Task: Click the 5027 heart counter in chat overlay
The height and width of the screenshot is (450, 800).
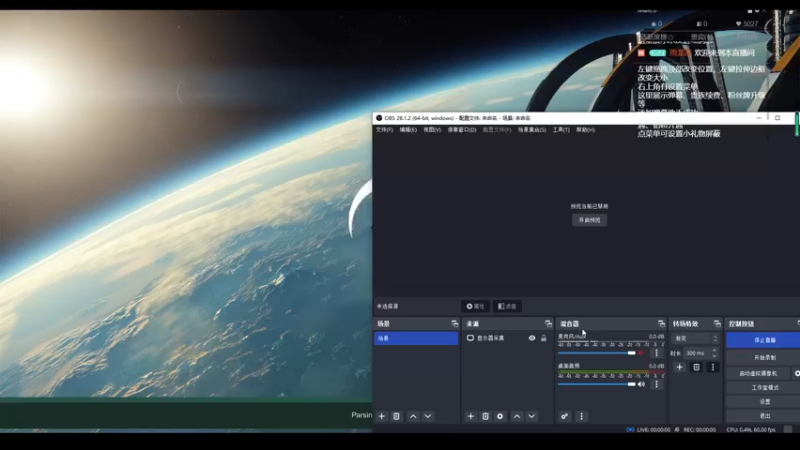Action: (747, 24)
